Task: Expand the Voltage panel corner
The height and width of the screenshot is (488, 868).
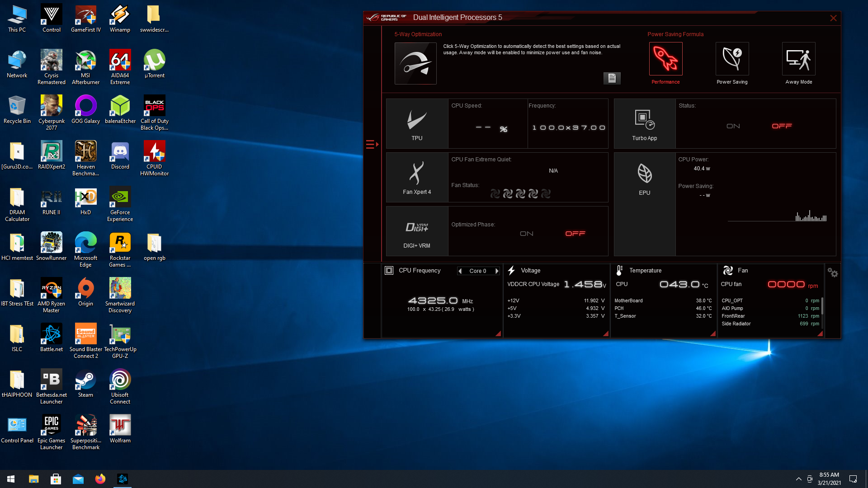Action: (606, 333)
